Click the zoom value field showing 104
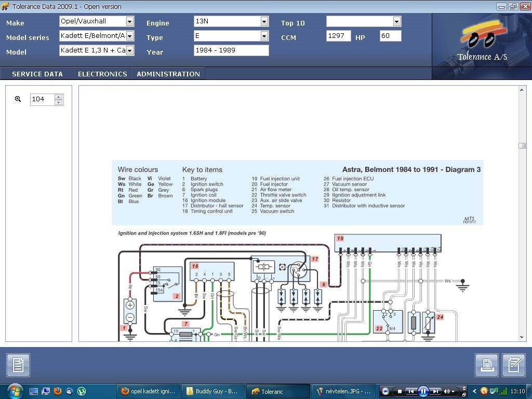The image size is (532, 399). tap(43, 99)
